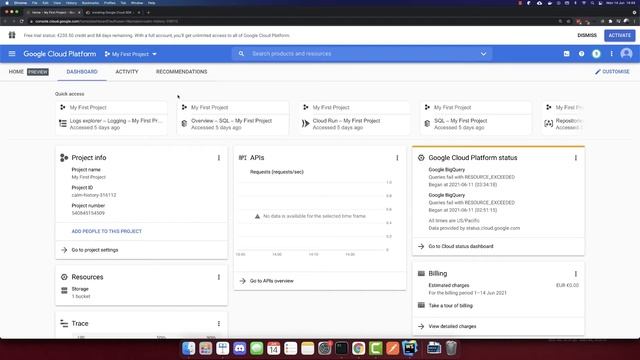The image size is (640, 360).
Task: Open the Billing card options menu
Action: pyautogui.click(x=576, y=274)
